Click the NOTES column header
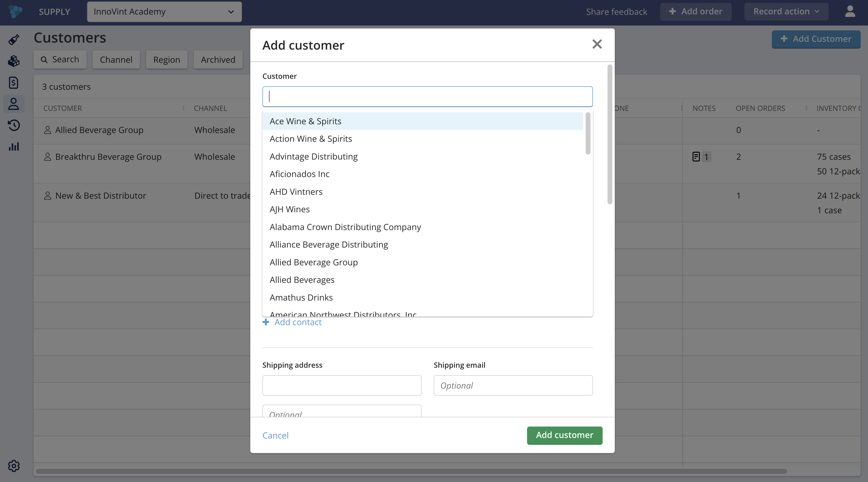The image size is (868, 482). pos(704,108)
